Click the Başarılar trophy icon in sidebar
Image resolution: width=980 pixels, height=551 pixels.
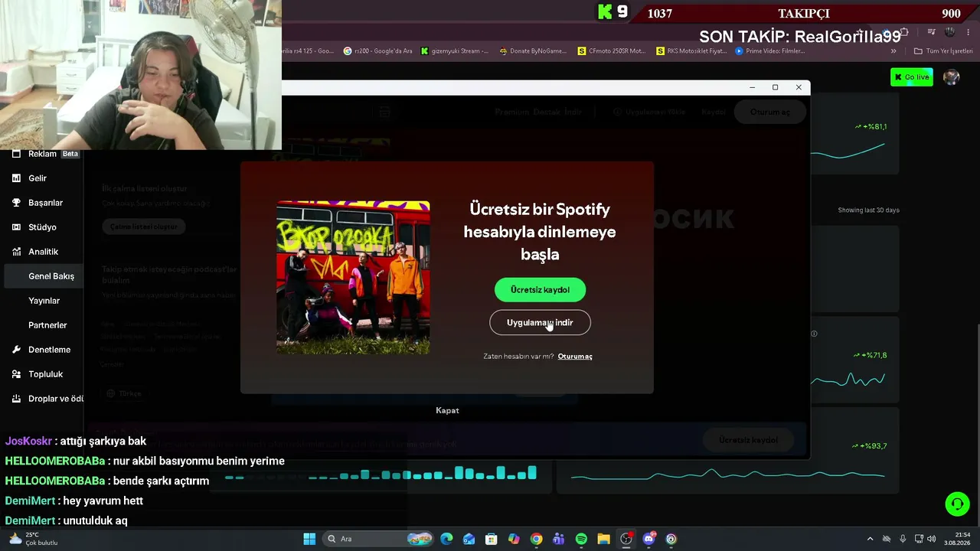pyautogui.click(x=16, y=203)
